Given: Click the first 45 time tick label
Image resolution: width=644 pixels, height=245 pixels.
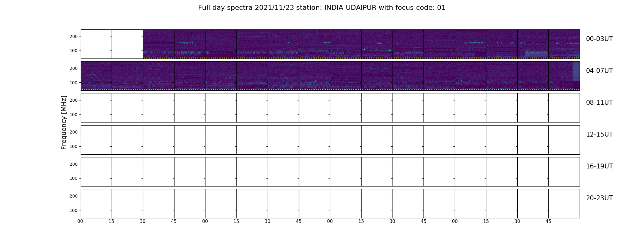Looking at the screenshot, I should click(x=174, y=221).
